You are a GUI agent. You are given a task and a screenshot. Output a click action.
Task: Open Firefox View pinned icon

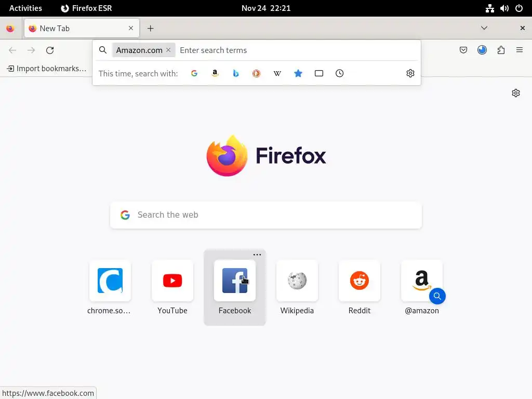coord(10,29)
